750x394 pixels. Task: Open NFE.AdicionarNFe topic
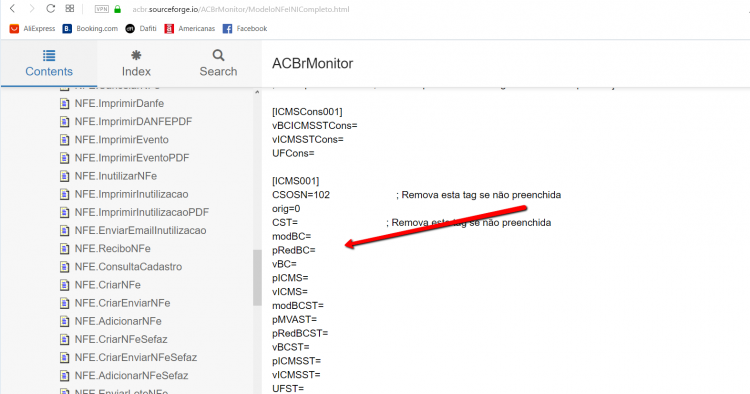118,321
